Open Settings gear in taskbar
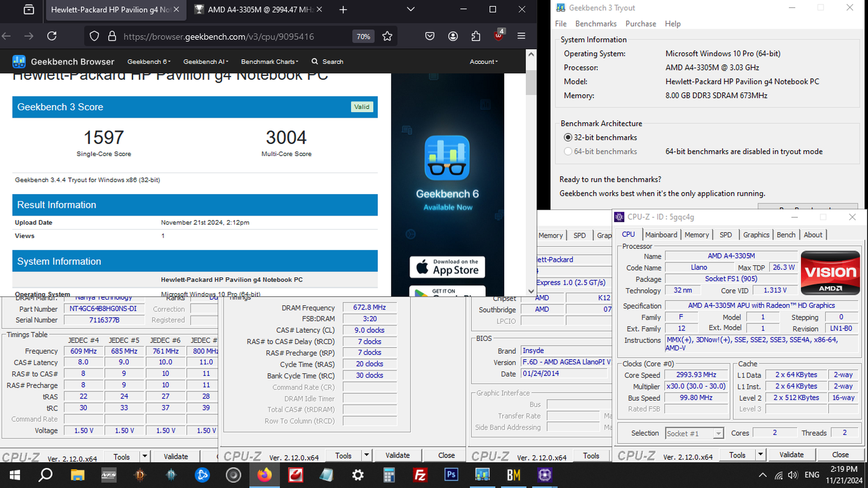868x488 pixels. (x=358, y=475)
